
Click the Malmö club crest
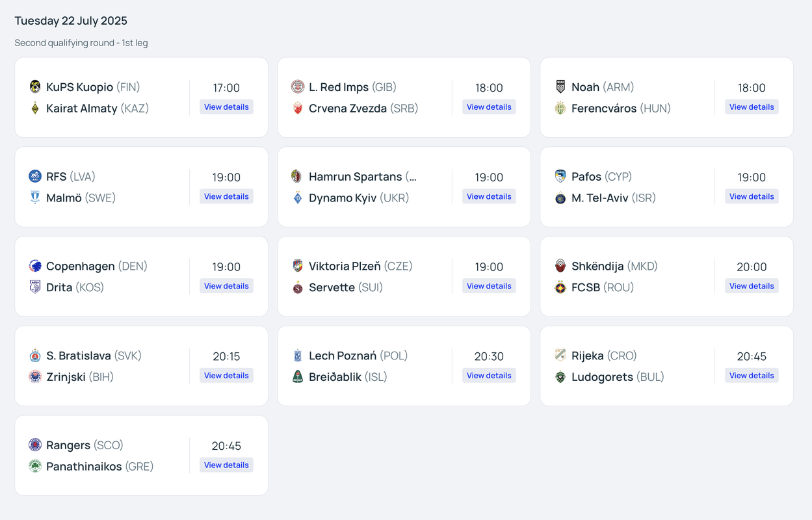pos(35,198)
